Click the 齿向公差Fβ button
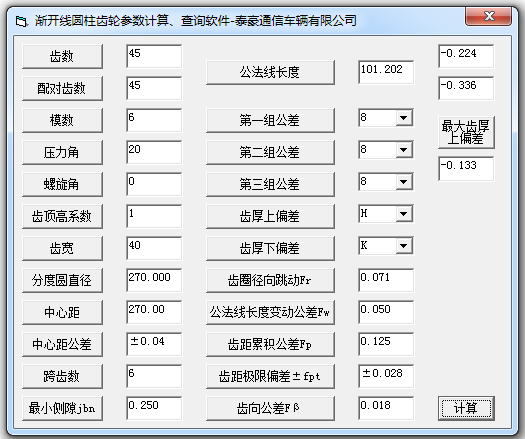The height and width of the screenshot is (439, 525). click(270, 409)
